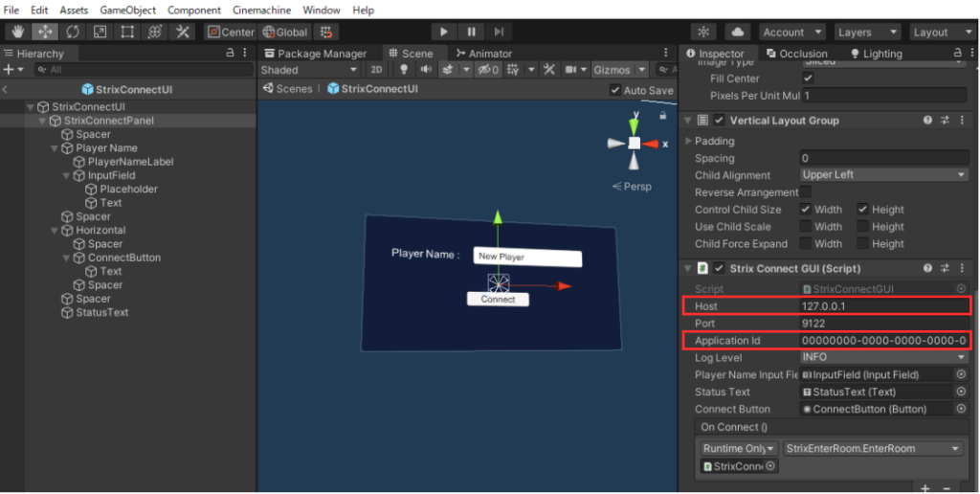Toggle pivot mode Center button

231,32
